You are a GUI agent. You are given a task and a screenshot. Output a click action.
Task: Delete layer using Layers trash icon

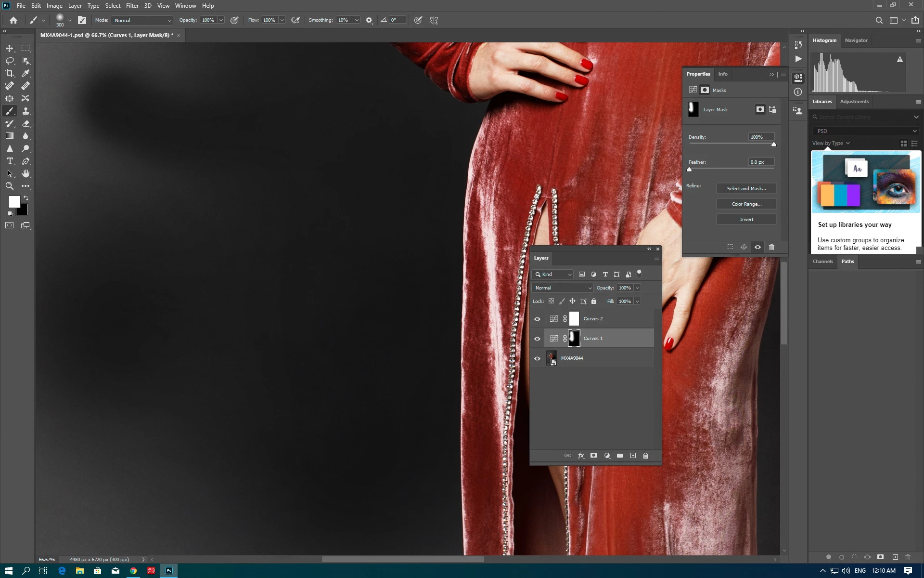click(646, 456)
